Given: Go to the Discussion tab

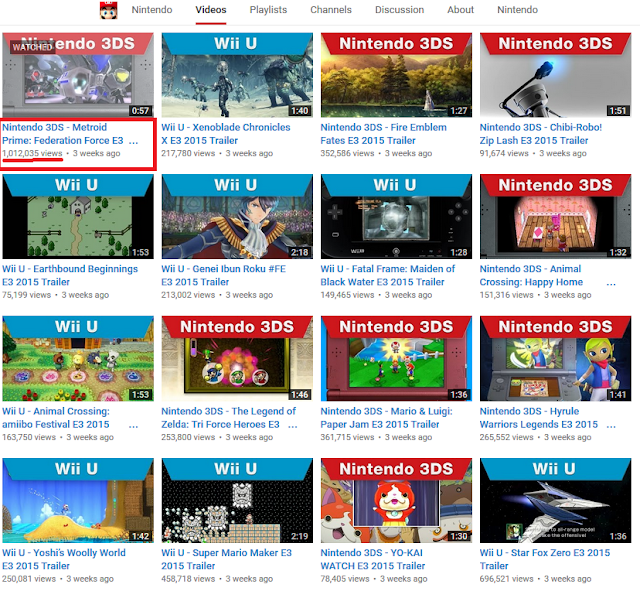Looking at the screenshot, I should (399, 10).
